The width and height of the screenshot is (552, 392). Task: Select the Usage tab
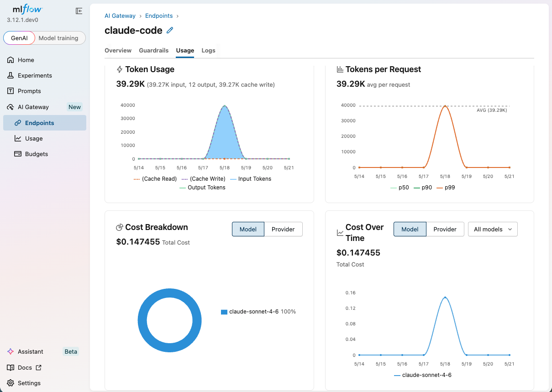pos(185,51)
